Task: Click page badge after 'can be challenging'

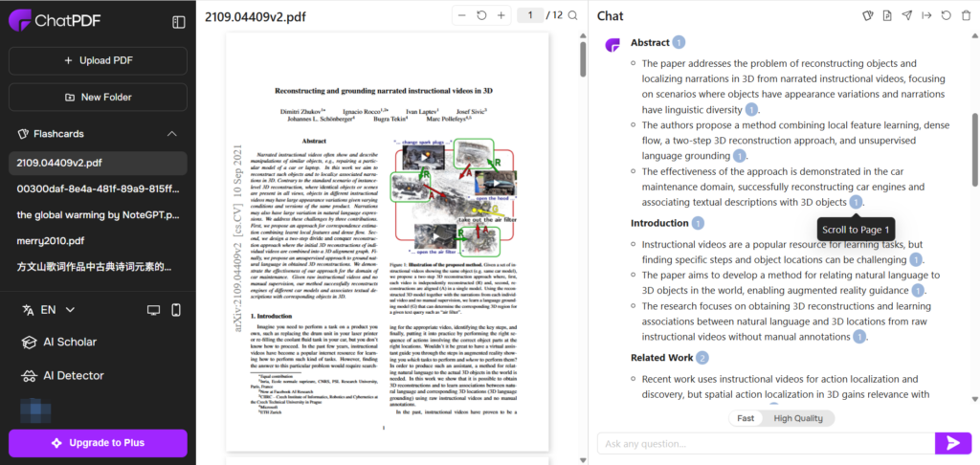Action: tap(916, 260)
